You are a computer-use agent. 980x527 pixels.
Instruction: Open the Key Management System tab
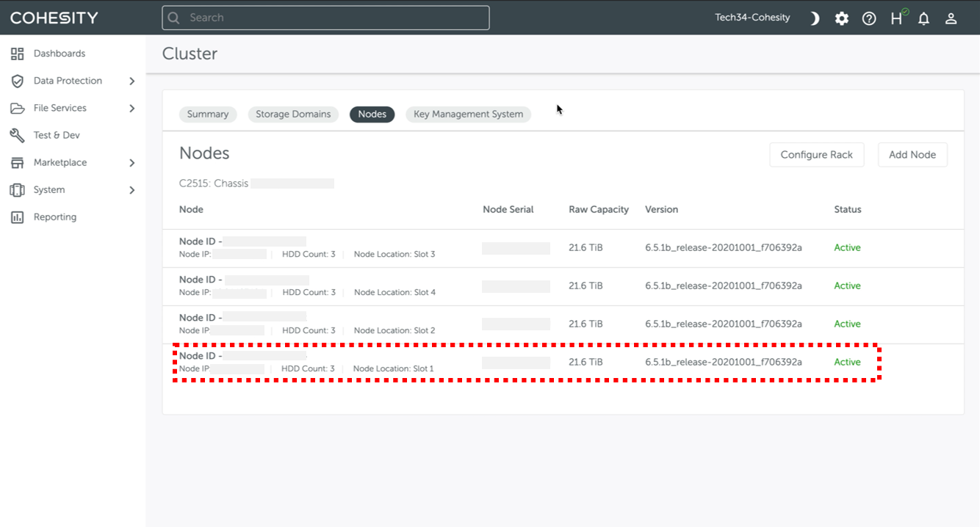468,115
